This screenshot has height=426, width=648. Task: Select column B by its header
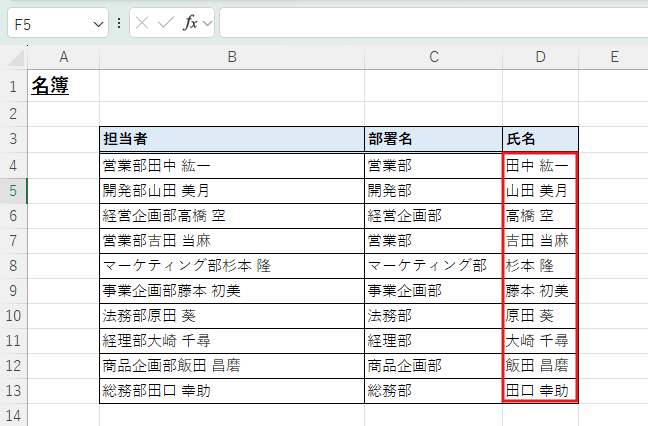coord(232,58)
